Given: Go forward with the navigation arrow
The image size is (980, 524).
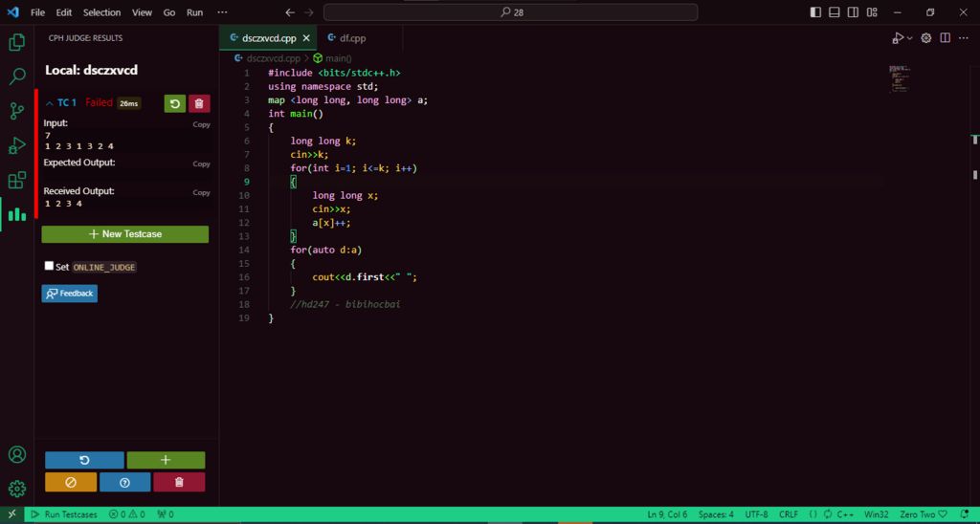Looking at the screenshot, I should pos(308,12).
